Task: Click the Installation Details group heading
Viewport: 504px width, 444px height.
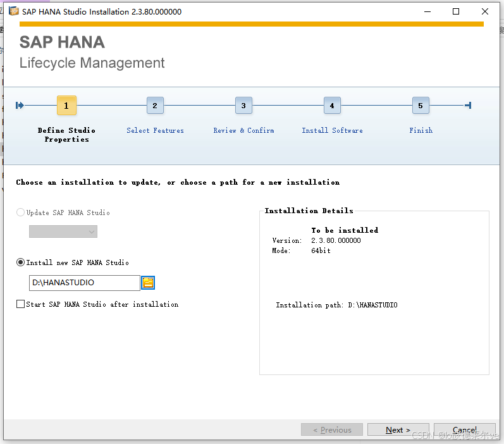Action: tap(309, 211)
